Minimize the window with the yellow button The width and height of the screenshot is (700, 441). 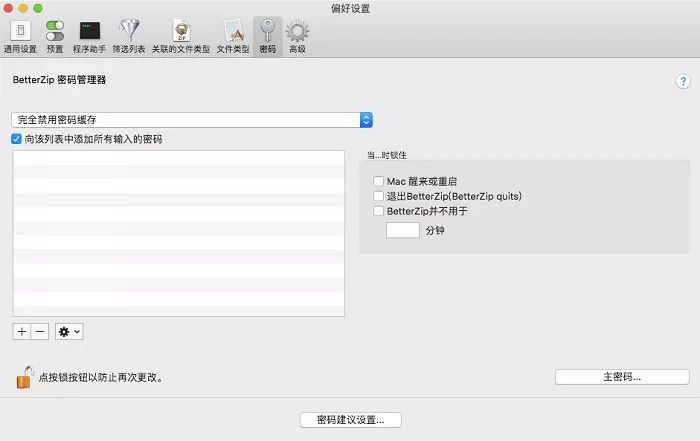click(x=23, y=8)
